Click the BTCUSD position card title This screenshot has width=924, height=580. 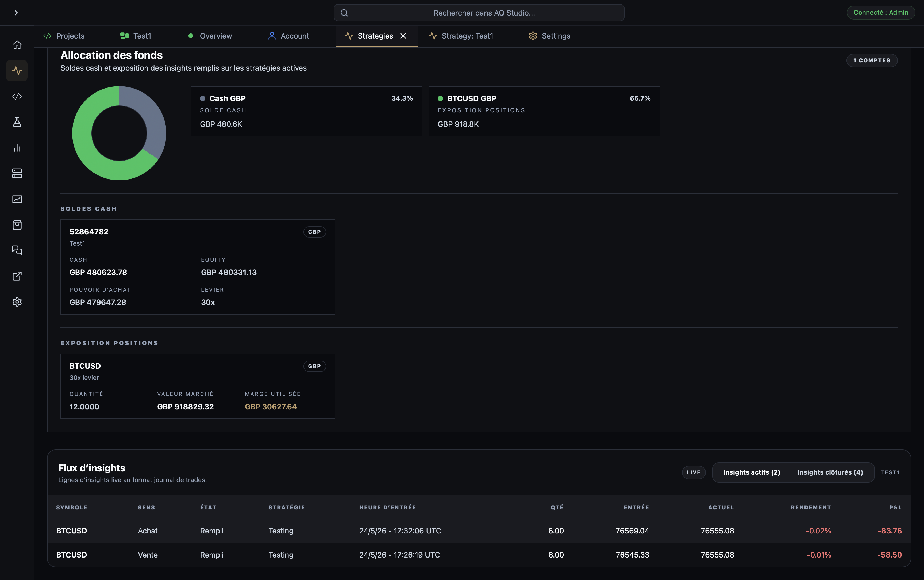[x=85, y=366]
